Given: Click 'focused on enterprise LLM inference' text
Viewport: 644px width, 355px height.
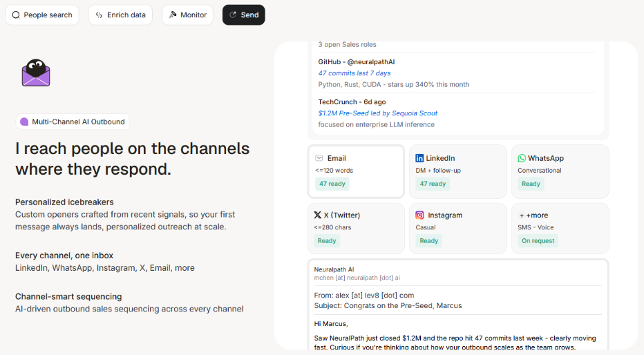Looking at the screenshot, I should point(376,124).
